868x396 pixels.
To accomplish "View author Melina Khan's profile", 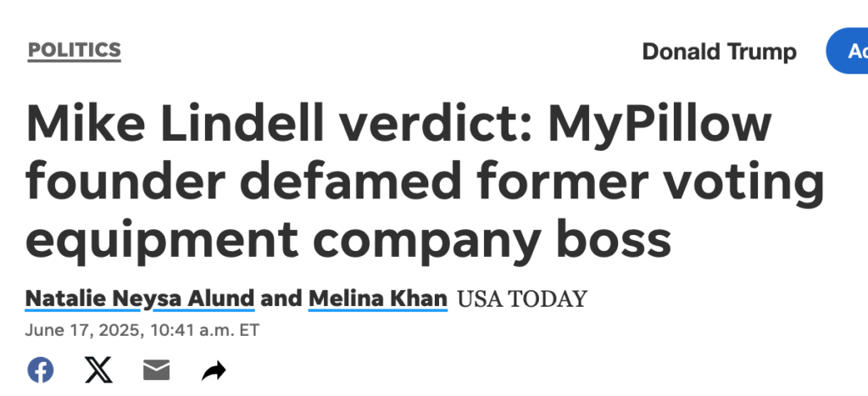I will [377, 299].
